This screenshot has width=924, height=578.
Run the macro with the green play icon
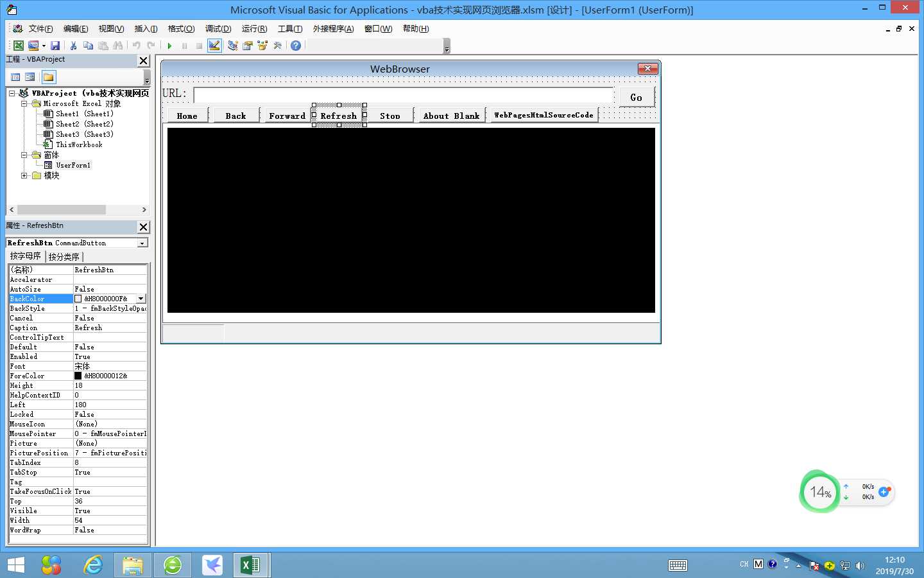click(x=169, y=46)
